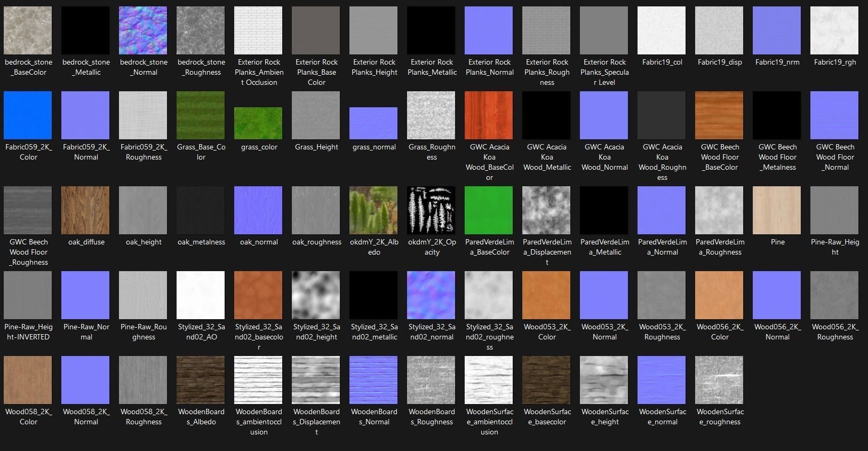Image resolution: width=868 pixels, height=451 pixels.
Task: Select the Fabric19_nrm normal map
Action: click(x=777, y=30)
